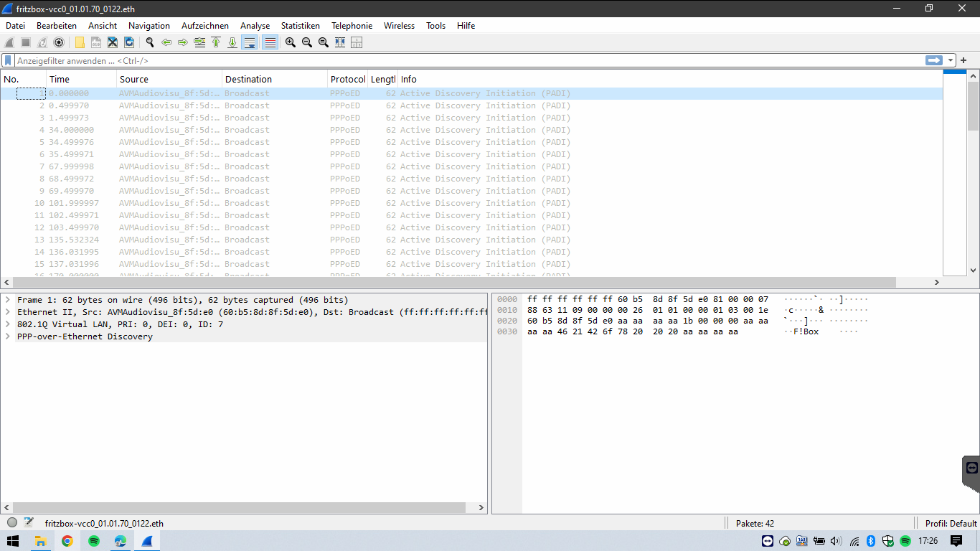Stop capturing packets using the square stop icon

pos(26,42)
